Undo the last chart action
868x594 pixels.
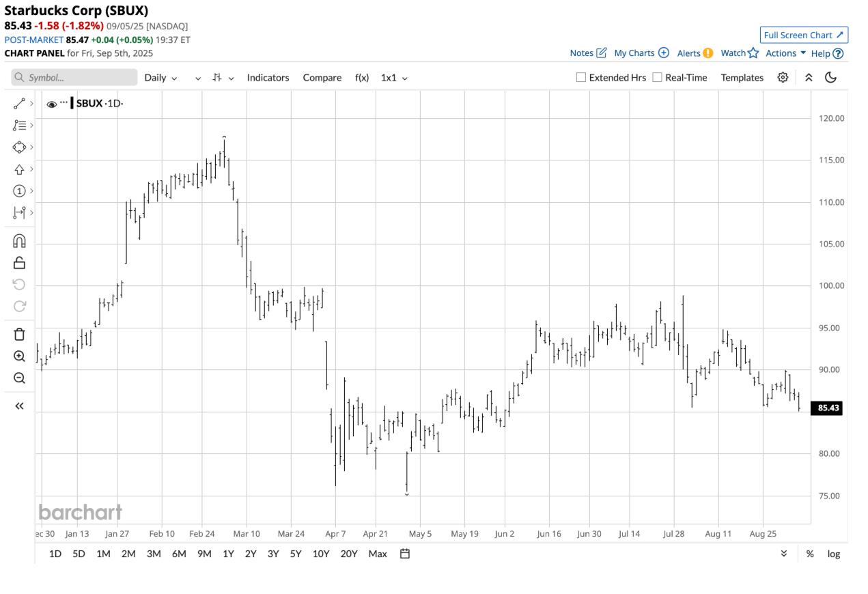pyautogui.click(x=19, y=284)
